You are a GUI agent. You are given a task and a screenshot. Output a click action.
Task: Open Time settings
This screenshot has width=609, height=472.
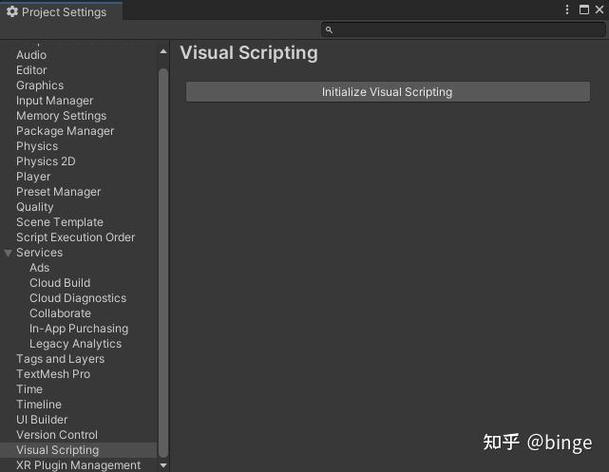click(x=30, y=389)
